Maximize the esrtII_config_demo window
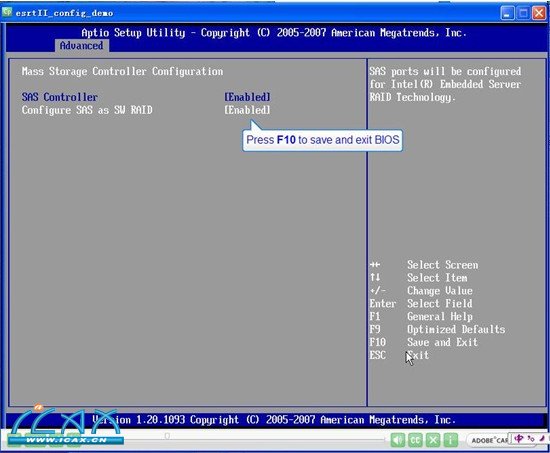Screen dimensions: 550x453 click(523, 13)
